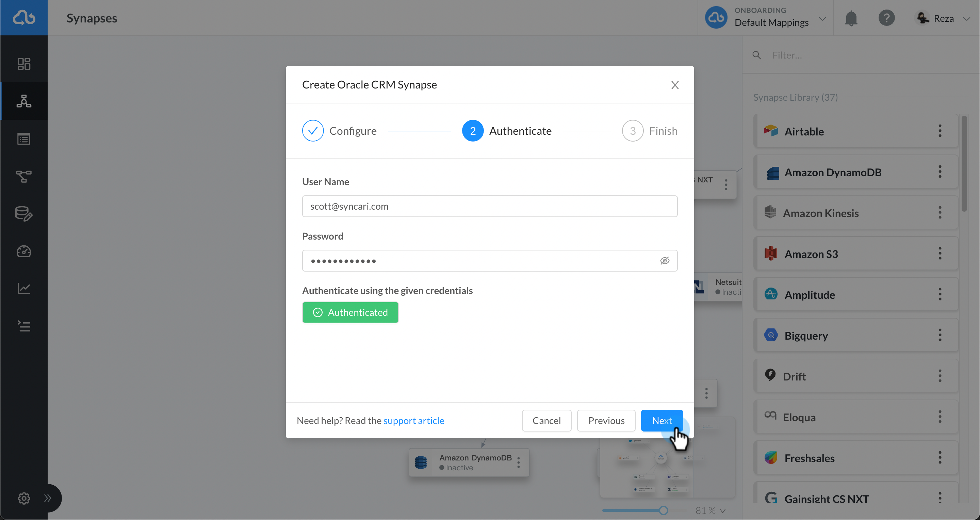Click the canvas zoom slider handle
Viewport: 980px width, 520px height.
(x=663, y=510)
